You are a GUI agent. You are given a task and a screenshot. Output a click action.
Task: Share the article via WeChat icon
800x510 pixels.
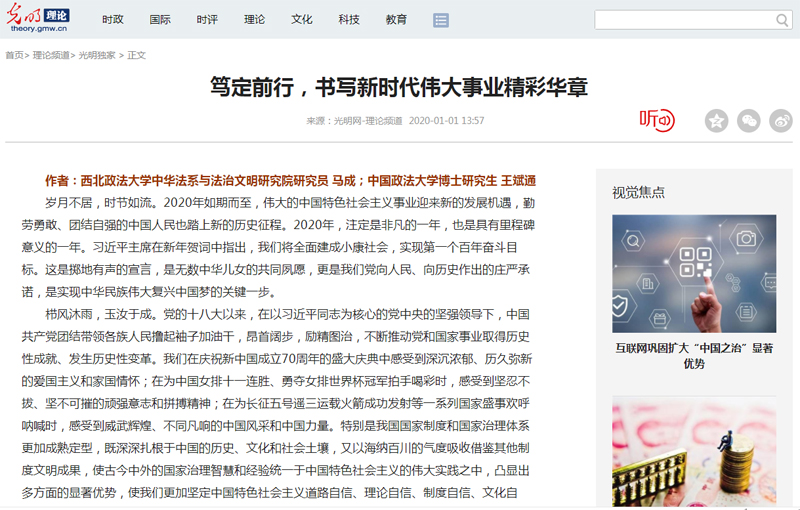pyautogui.click(x=748, y=121)
